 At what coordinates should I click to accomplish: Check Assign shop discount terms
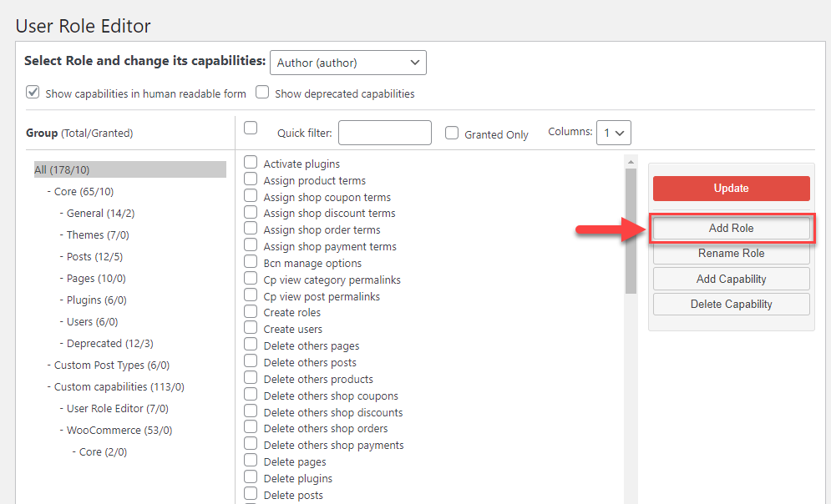click(251, 212)
